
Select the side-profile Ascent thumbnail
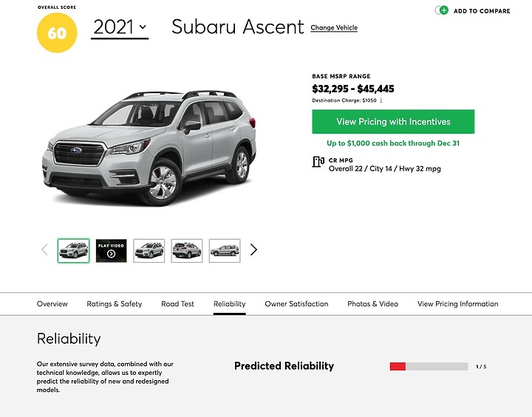click(225, 250)
